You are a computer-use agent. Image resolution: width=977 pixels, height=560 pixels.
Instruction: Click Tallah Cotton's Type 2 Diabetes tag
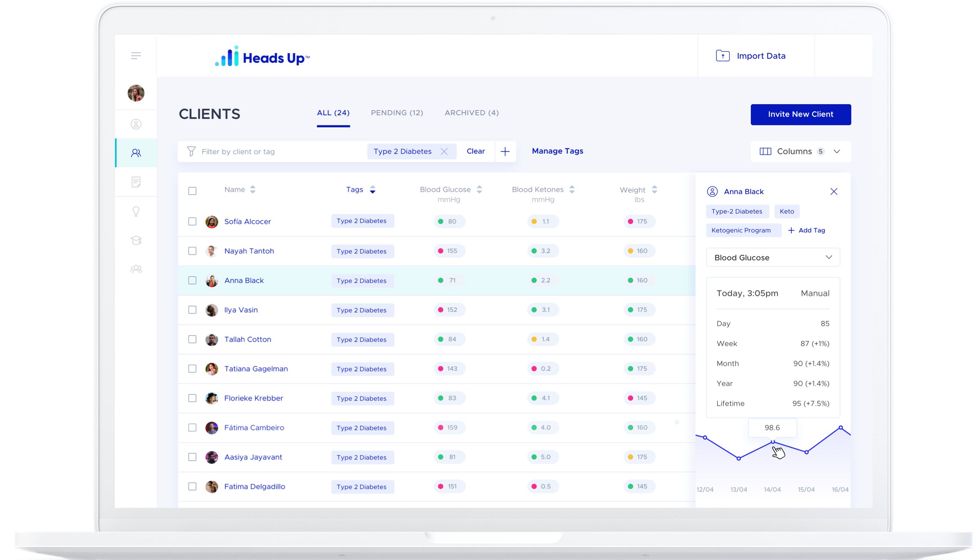click(x=362, y=340)
